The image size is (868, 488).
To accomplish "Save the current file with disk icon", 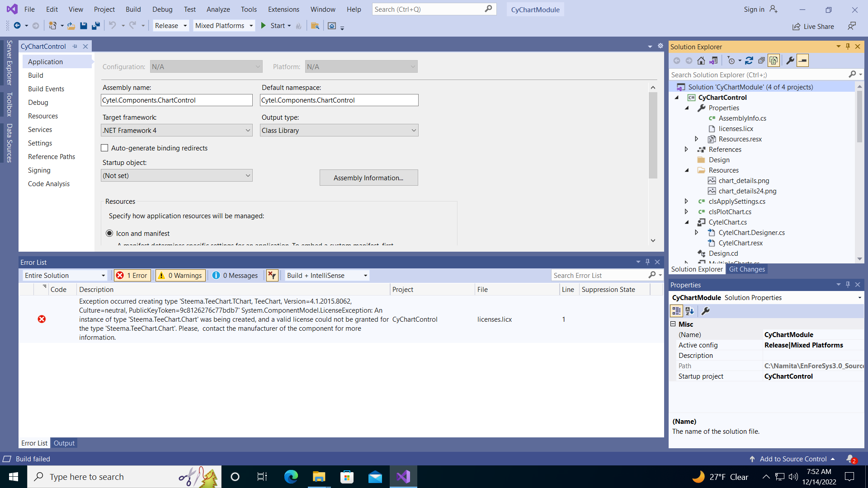I will coord(83,26).
